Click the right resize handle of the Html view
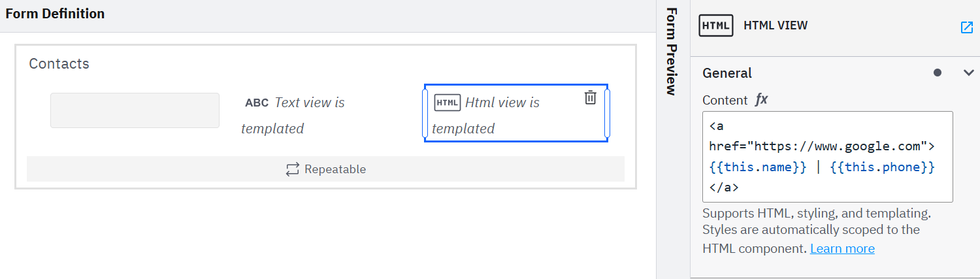This screenshot has width=980, height=279. coord(607,113)
